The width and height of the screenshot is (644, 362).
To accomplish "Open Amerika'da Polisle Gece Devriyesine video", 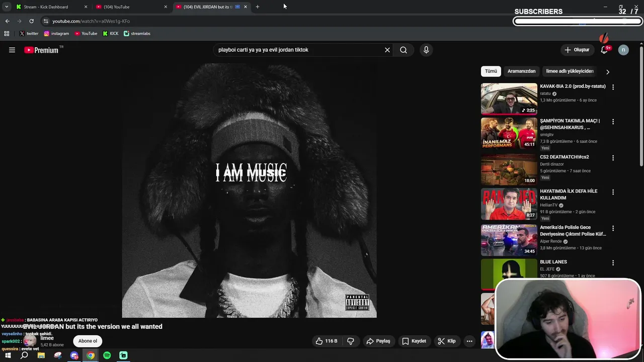I will tap(573, 231).
